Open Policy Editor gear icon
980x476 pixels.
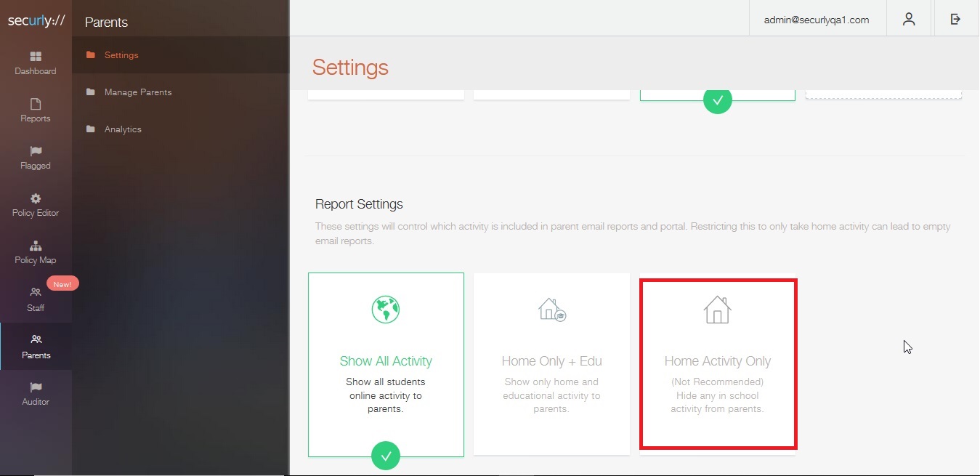click(36, 198)
